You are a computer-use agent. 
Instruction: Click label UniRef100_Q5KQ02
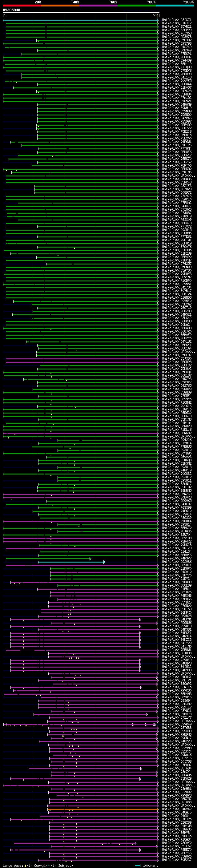click(176, 369)
